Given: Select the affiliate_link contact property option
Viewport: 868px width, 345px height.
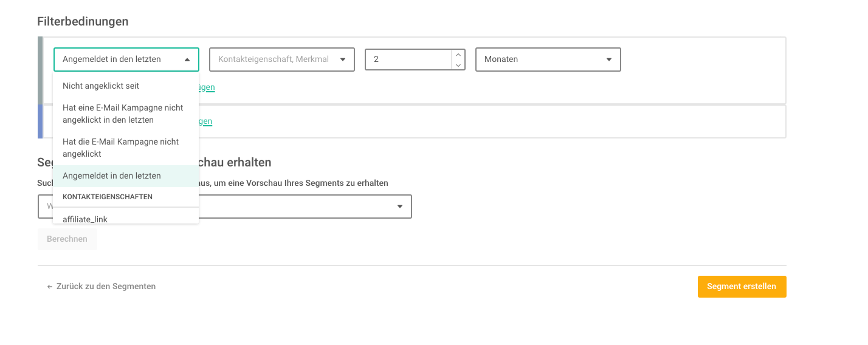Looking at the screenshot, I should 126,218.
